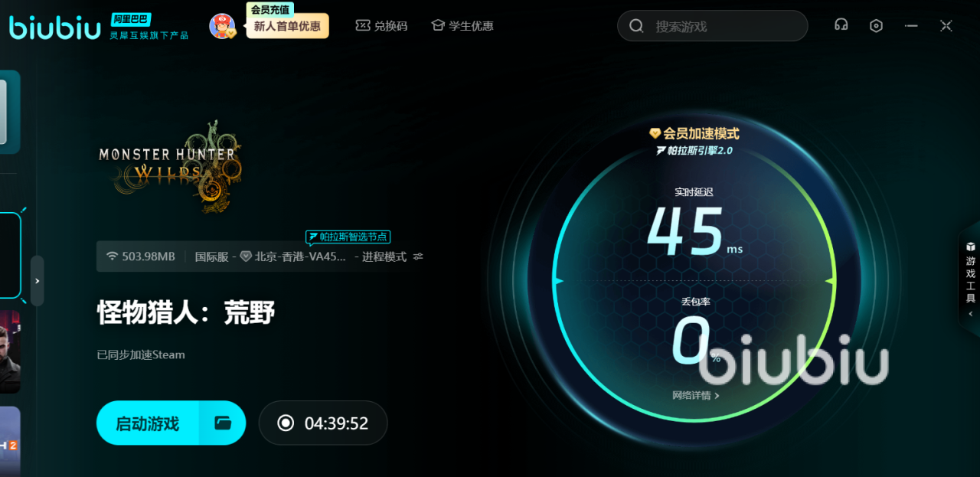Expand the 游戏工具 side panel
This screenshot has height=477, width=980.
click(x=970, y=279)
